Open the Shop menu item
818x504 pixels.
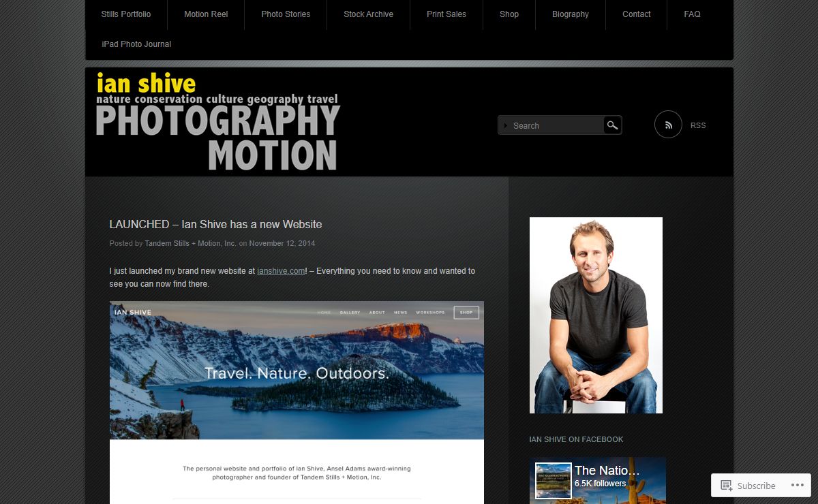point(509,14)
